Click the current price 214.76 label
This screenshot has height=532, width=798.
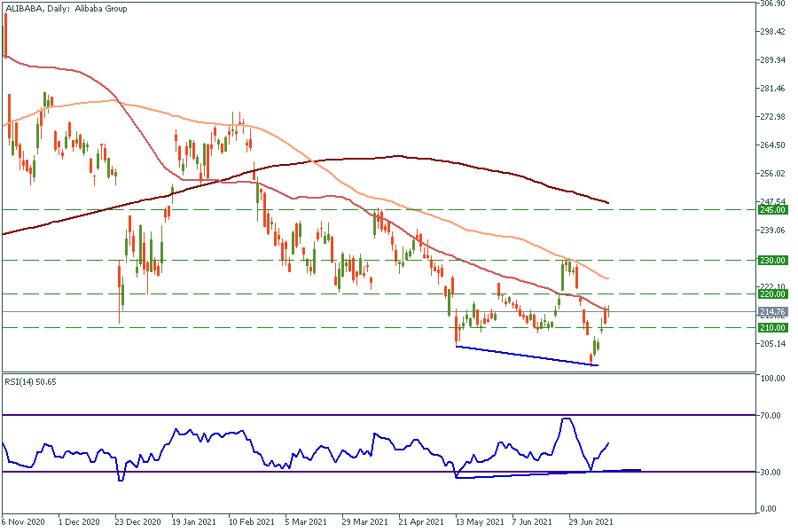(x=773, y=312)
